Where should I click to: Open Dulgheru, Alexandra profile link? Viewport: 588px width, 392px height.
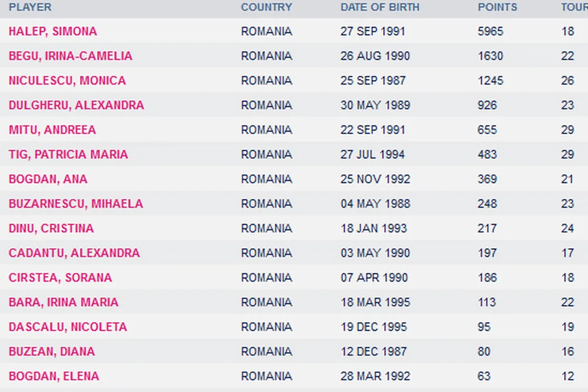pos(76,105)
